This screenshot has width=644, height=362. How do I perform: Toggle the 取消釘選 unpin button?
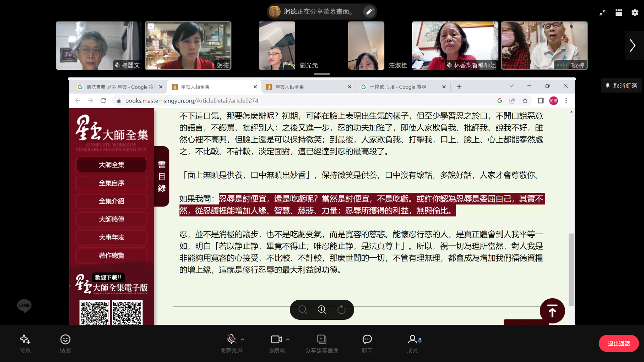coord(621,86)
